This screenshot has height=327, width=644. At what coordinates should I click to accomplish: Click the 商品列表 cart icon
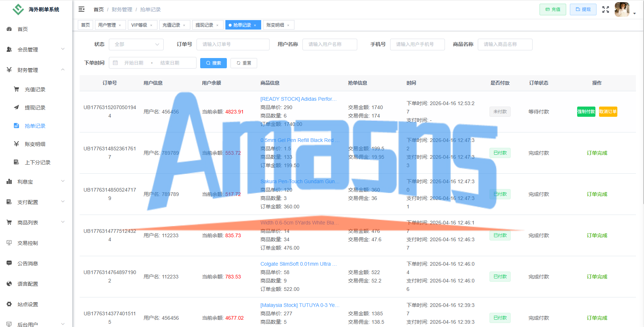click(x=9, y=222)
